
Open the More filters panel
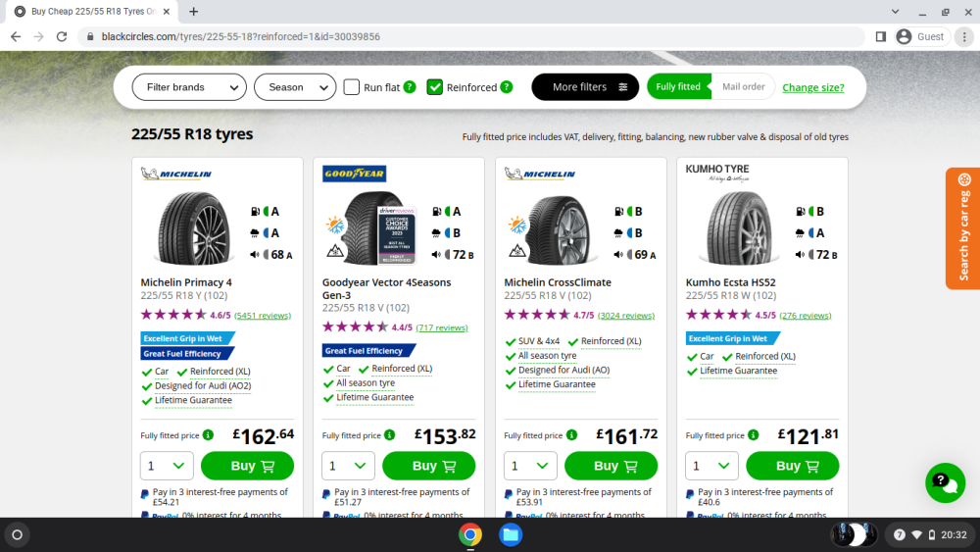coord(585,87)
